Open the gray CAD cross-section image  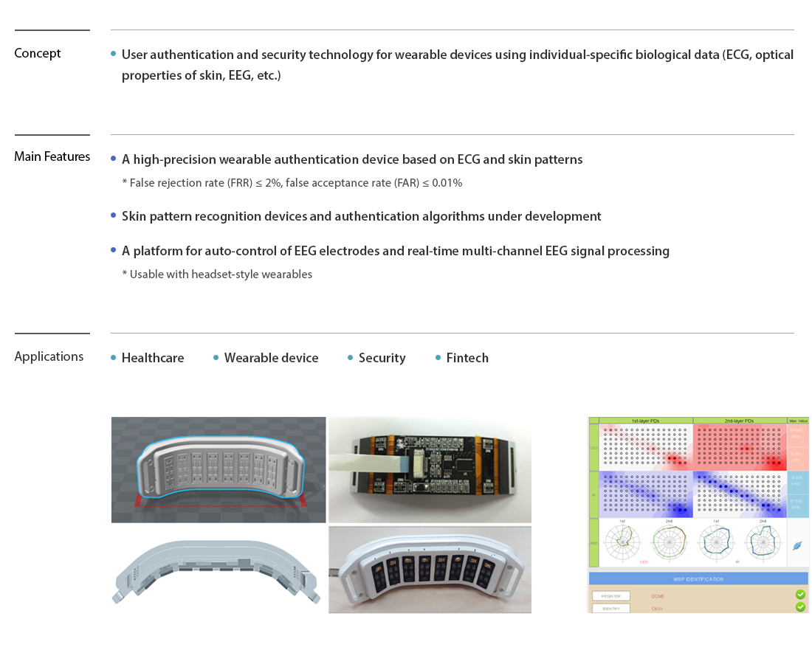pos(219,569)
